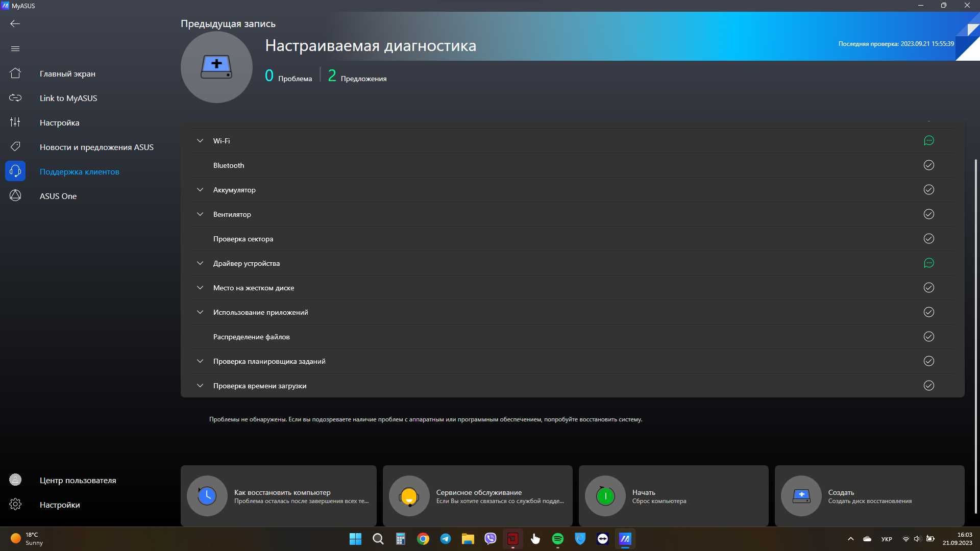The width and height of the screenshot is (980, 551).
Task: Click the 0 Проблема counter
Action: pyautogui.click(x=288, y=76)
